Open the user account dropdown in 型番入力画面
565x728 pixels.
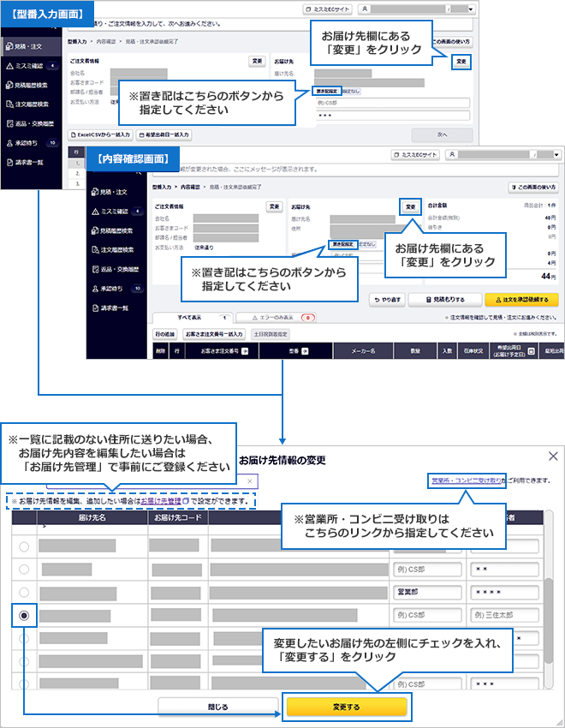(x=417, y=9)
